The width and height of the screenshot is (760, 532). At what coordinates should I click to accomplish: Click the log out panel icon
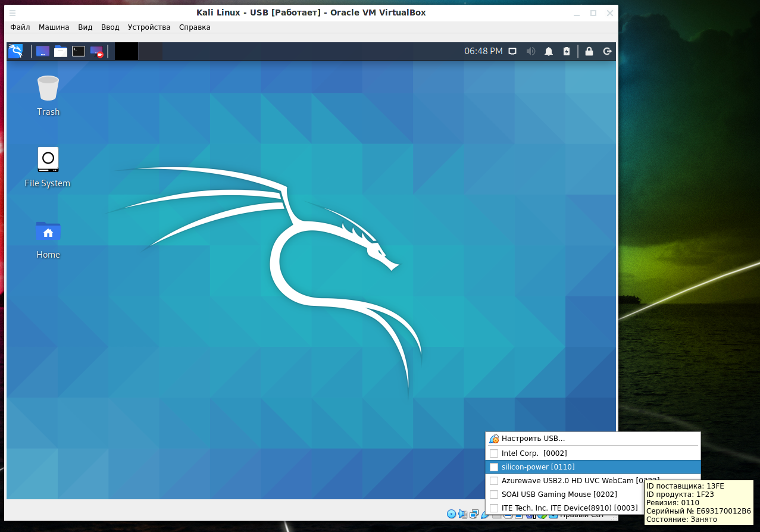(x=608, y=51)
